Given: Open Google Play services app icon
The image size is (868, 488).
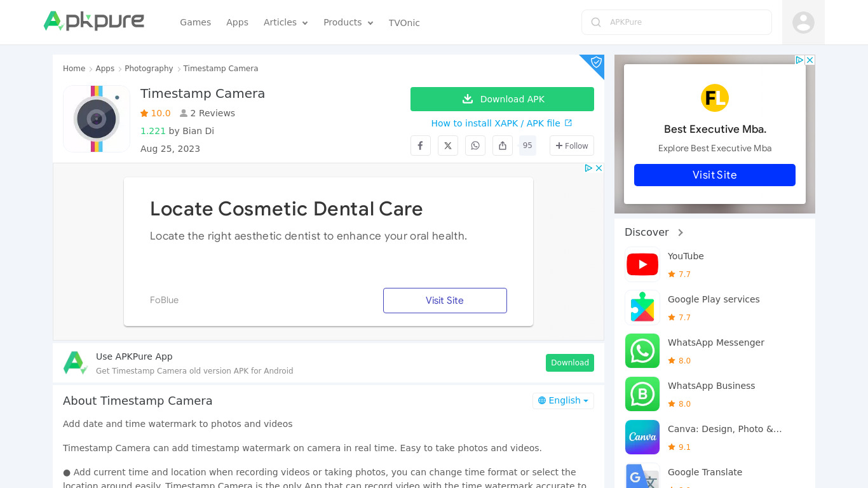Looking at the screenshot, I should (x=642, y=308).
